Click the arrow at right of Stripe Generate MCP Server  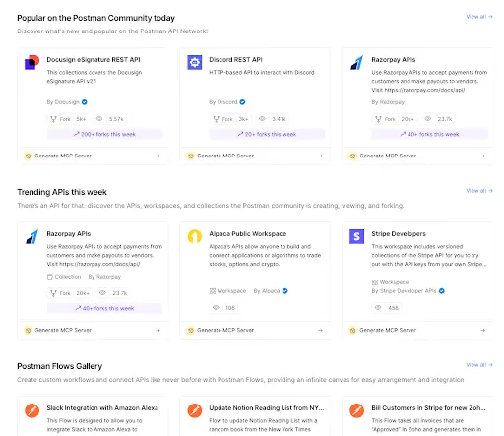483,330
